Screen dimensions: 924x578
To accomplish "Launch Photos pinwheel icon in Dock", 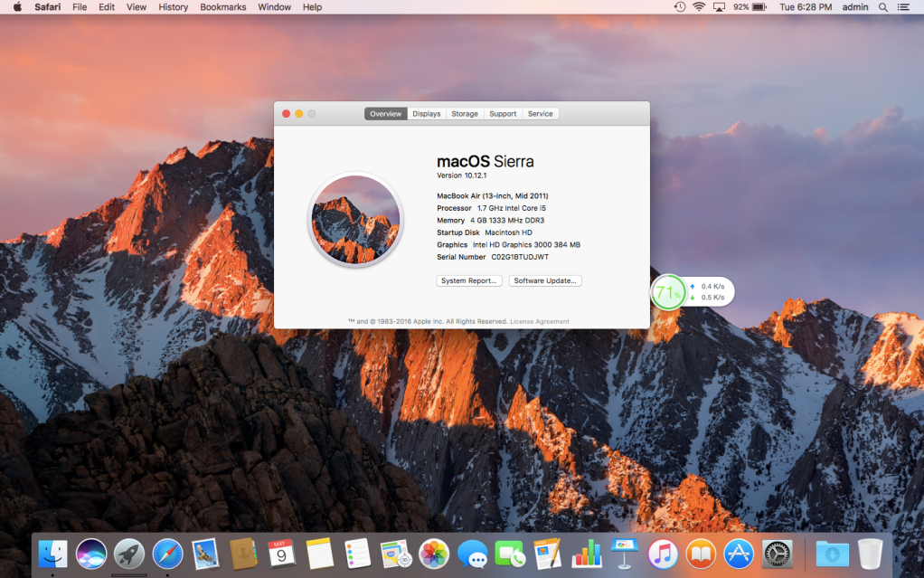I will point(434,554).
